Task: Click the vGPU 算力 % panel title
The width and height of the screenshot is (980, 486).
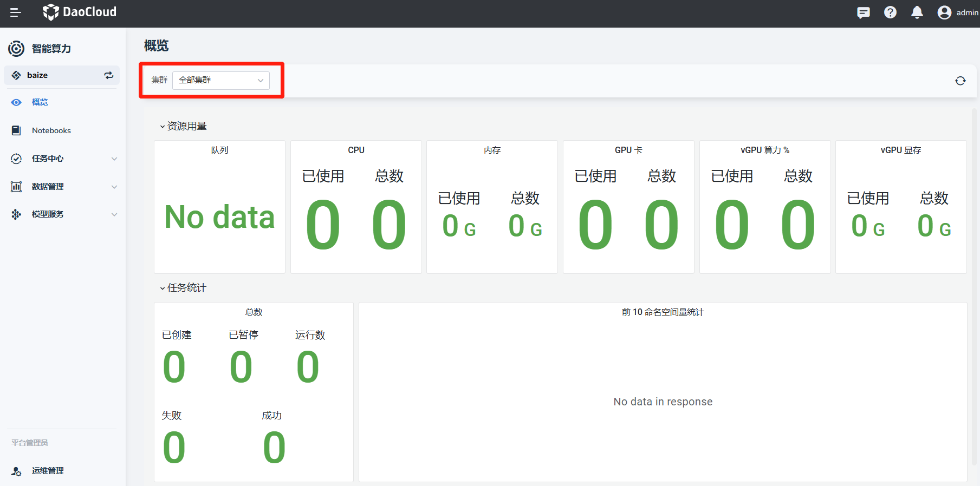Action: [x=765, y=150]
